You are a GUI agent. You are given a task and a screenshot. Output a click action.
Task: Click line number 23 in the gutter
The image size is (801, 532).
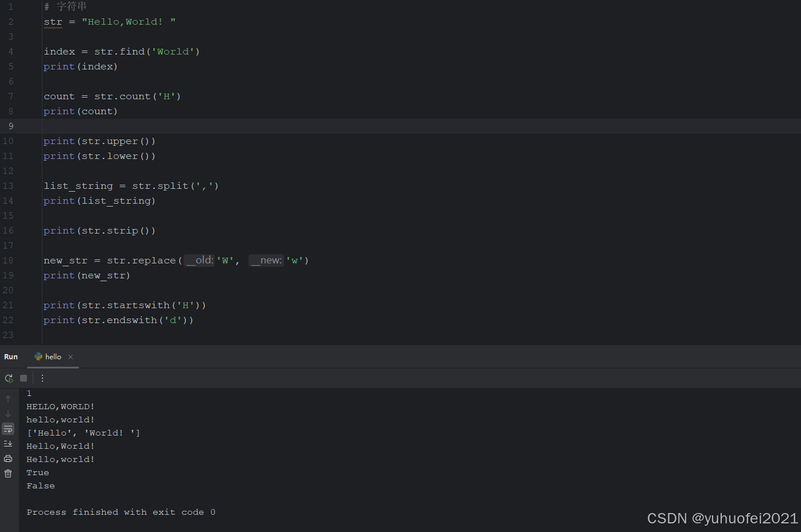pos(8,335)
